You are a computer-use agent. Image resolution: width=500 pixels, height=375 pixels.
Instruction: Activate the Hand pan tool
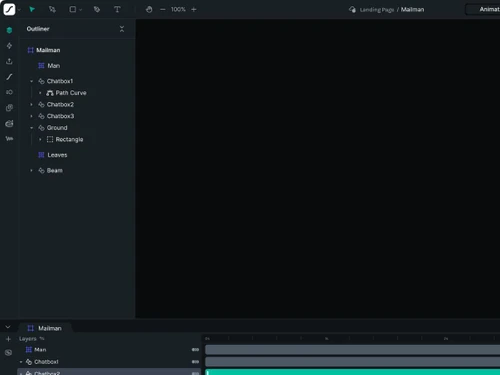pyautogui.click(x=149, y=9)
